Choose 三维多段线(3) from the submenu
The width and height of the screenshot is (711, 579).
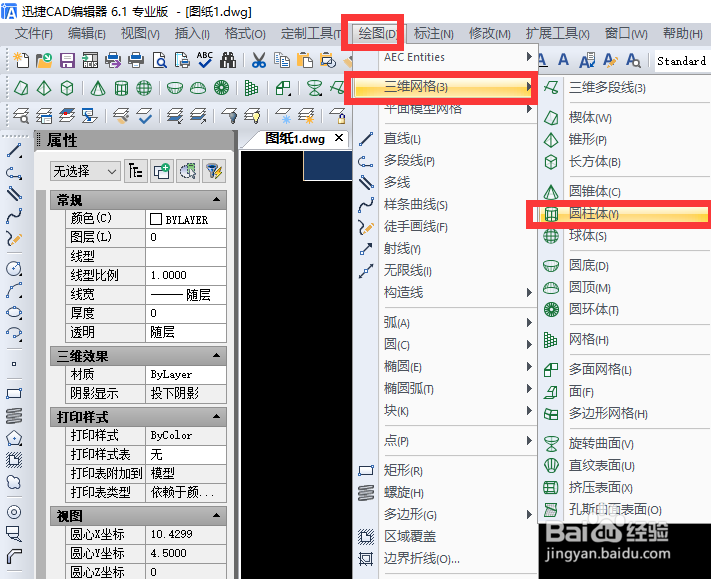click(624, 88)
